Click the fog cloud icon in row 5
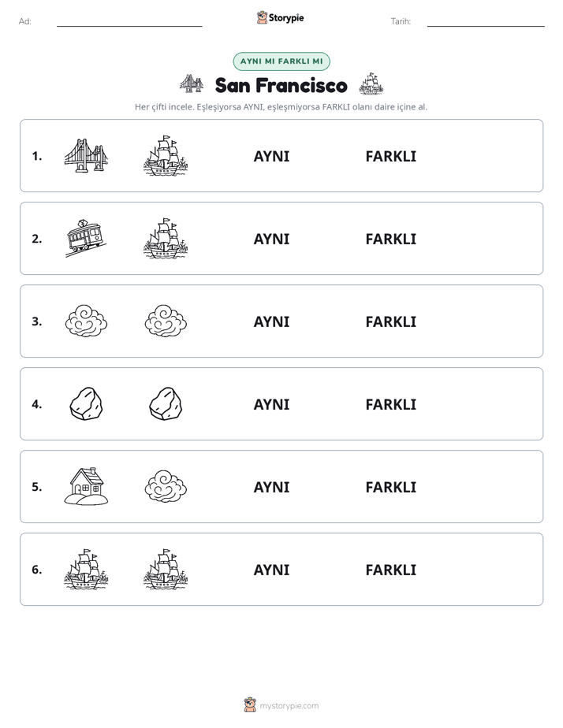The image size is (563, 728). coord(166,486)
